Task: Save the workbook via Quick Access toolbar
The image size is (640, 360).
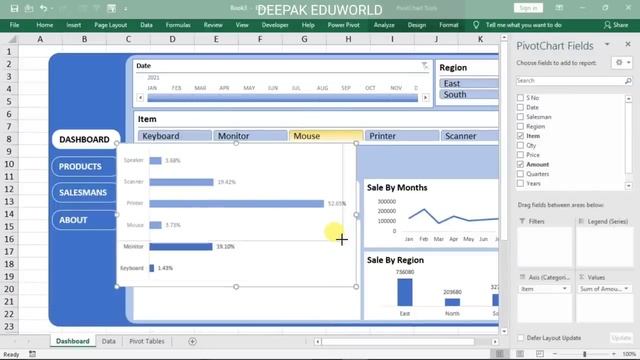Action: coord(14,8)
